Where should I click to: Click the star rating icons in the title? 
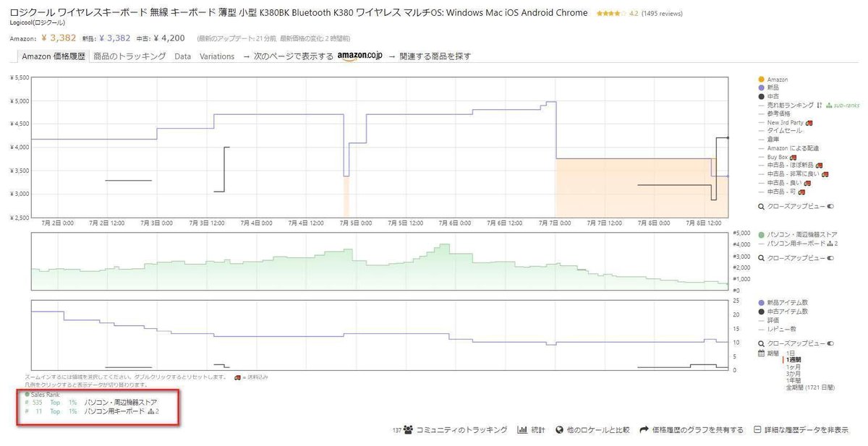[611, 14]
